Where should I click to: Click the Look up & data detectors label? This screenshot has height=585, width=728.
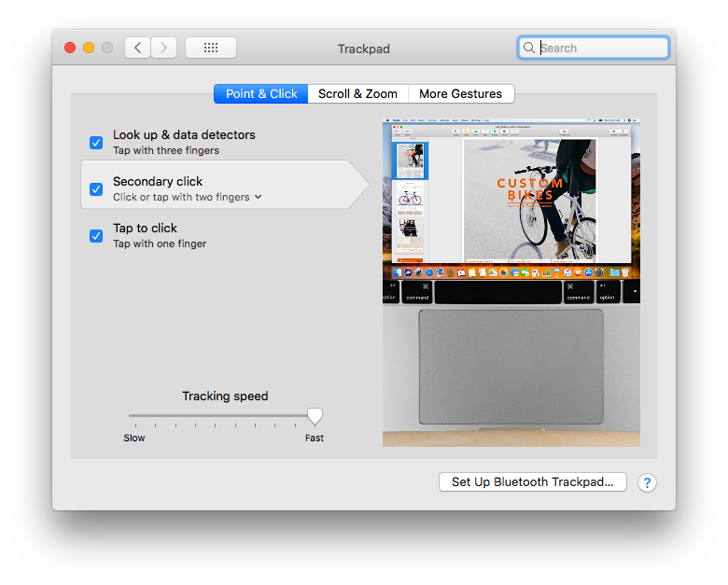(x=184, y=134)
